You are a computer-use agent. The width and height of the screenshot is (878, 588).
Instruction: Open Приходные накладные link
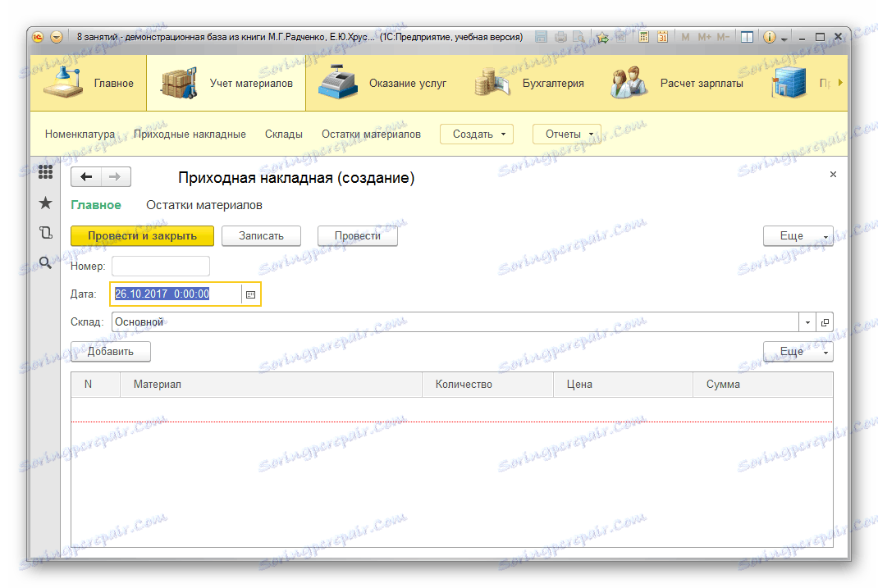pyautogui.click(x=190, y=134)
